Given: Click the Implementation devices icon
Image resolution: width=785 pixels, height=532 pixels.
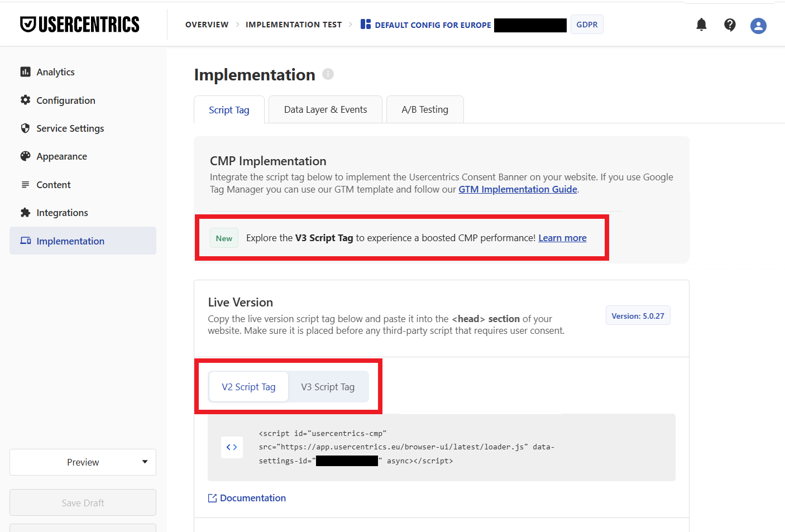Looking at the screenshot, I should (26, 241).
